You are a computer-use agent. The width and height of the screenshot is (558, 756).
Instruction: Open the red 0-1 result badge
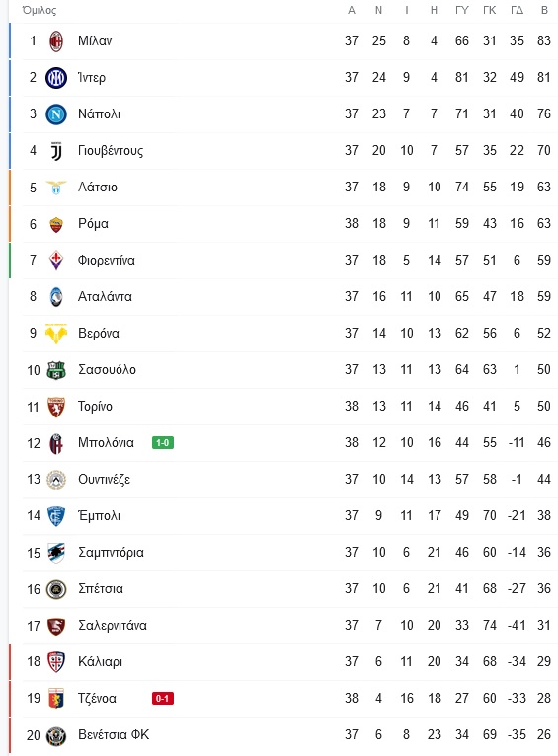click(x=163, y=698)
